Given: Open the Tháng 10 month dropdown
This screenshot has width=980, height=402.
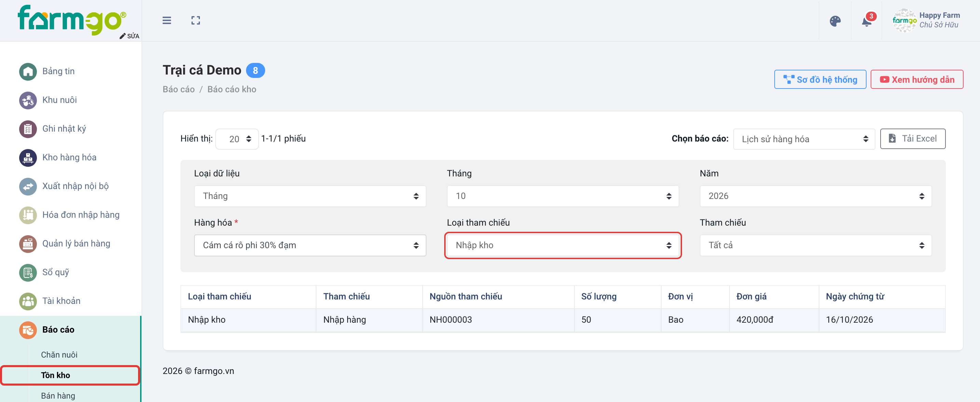Looking at the screenshot, I should pyautogui.click(x=563, y=196).
